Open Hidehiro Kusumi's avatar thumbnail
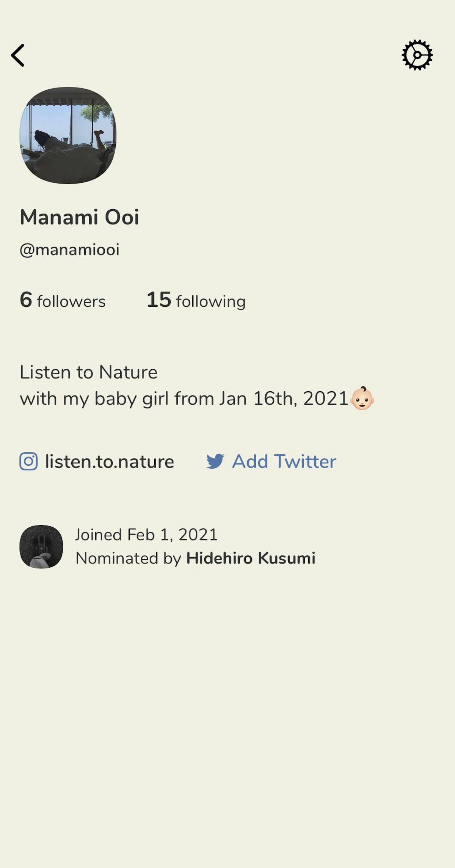The height and width of the screenshot is (868, 455). tap(41, 546)
